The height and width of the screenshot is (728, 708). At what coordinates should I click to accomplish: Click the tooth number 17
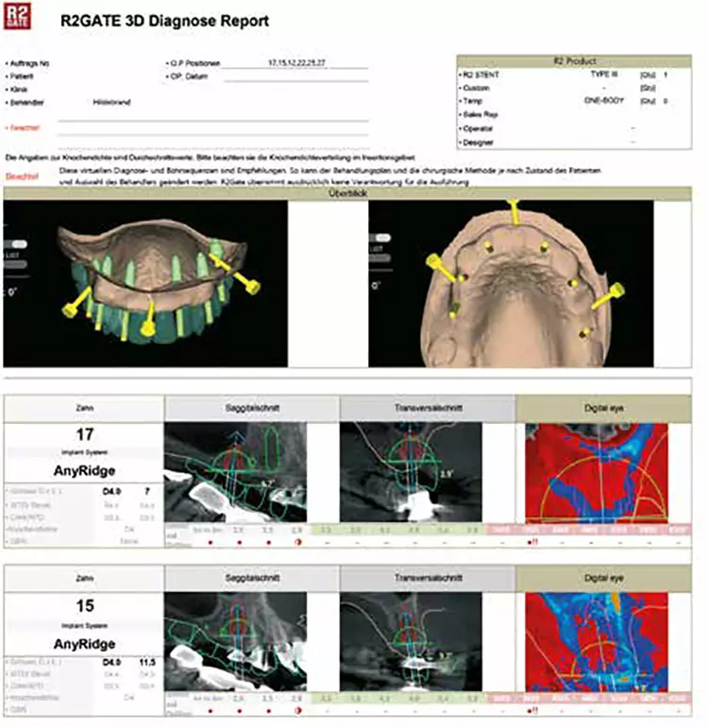(85, 434)
